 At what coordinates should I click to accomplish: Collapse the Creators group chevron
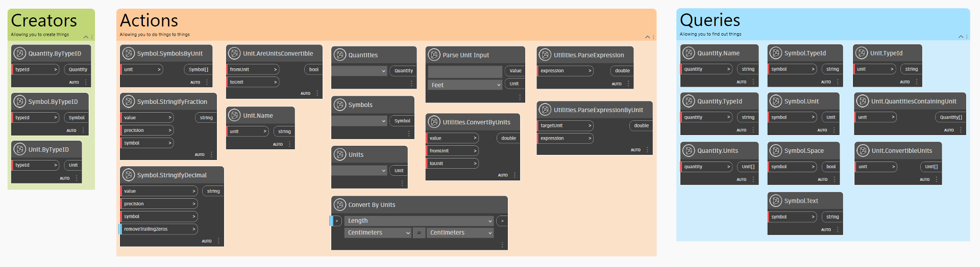coord(86,37)
